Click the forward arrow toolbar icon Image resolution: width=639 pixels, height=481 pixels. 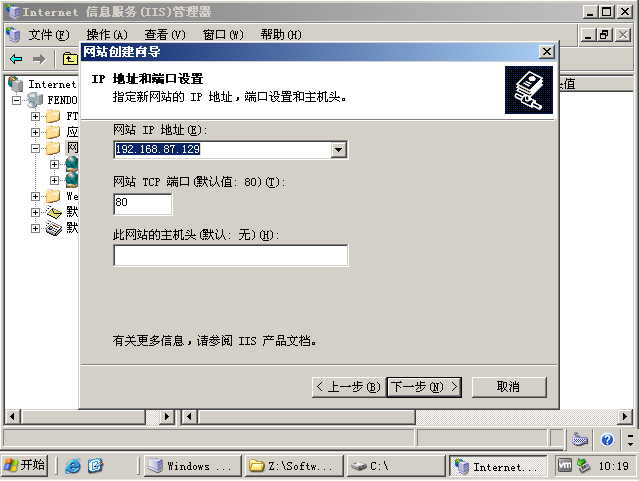point(39,60)
